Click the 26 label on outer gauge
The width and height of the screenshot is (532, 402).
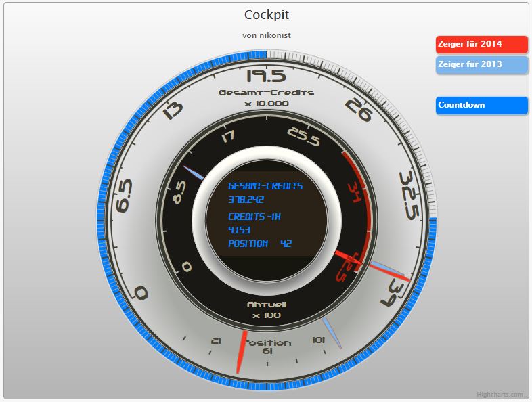coord(358,110)
